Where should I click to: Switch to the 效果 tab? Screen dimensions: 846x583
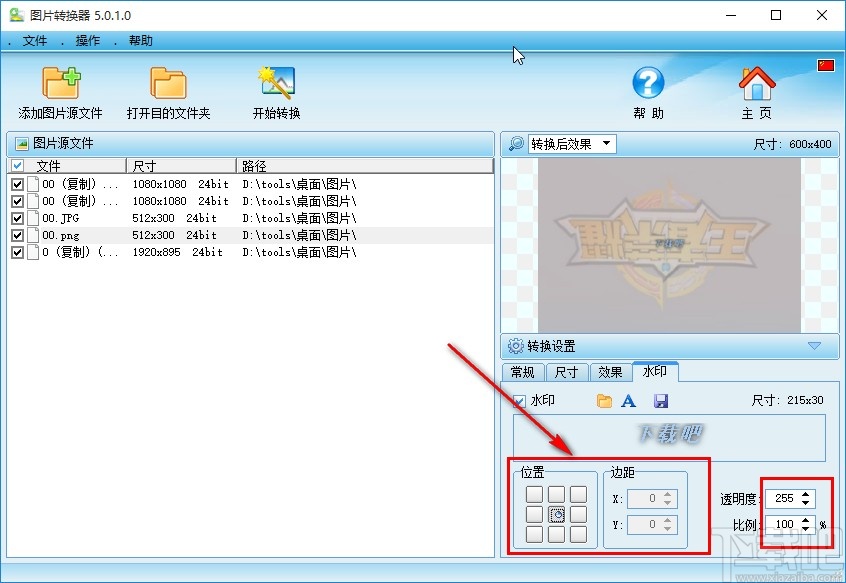[611, 372]
